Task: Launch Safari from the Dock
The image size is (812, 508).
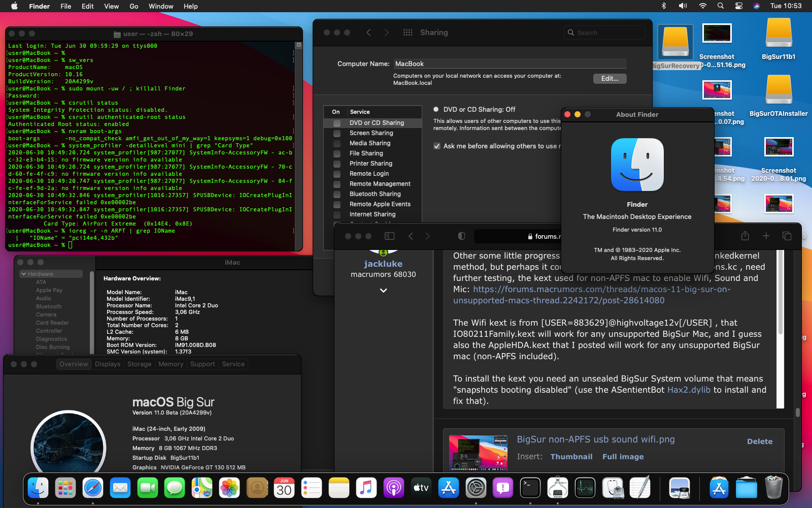Action: [93, 489]
